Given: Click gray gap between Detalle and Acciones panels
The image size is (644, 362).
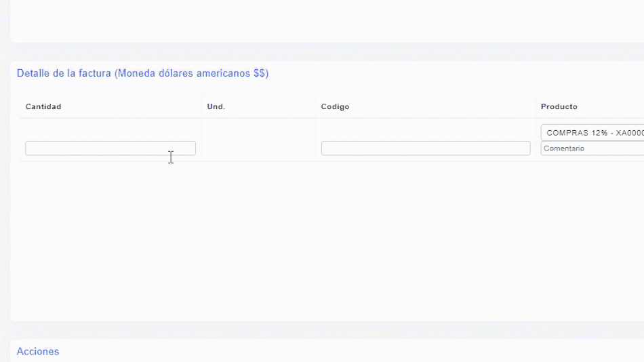Looking at the screenshot, I should pos(325,330).
